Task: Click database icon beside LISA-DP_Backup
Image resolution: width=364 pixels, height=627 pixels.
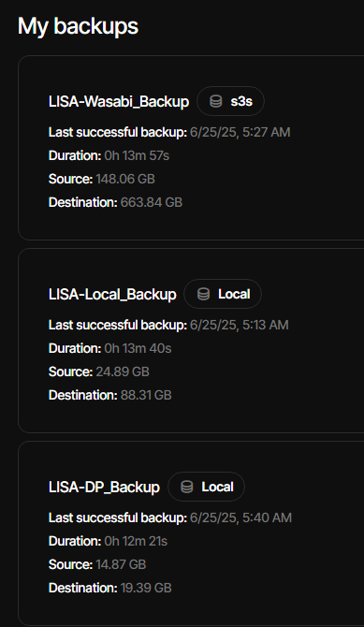Action: click(187, 487)
